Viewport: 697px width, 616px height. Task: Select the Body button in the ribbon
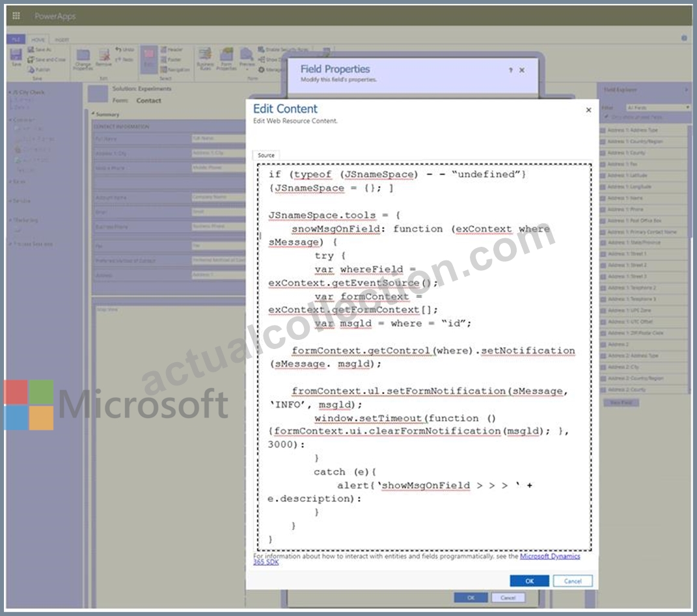tap(148, 59)
